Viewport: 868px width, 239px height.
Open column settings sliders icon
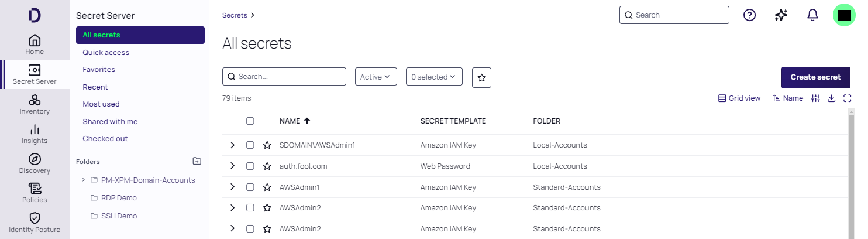816,98
